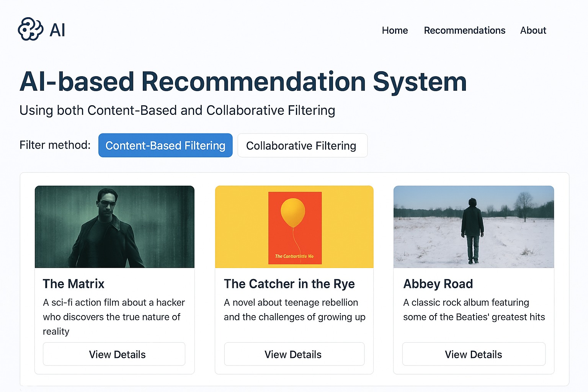Image resolution: width=588 pixels, height=392 pixels.
Task: Click the yellow balloon on book cover
Action: 293,213
